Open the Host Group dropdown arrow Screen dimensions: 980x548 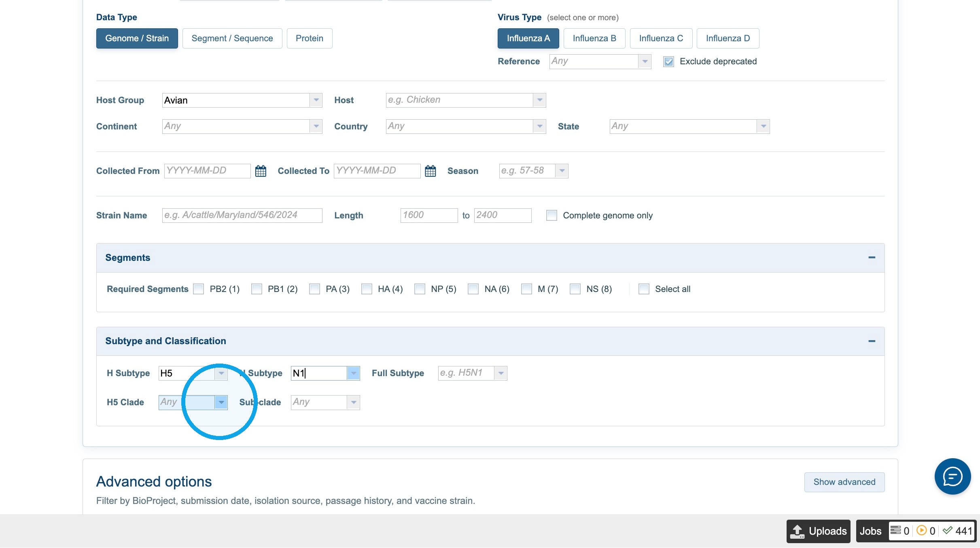[316, 100]
